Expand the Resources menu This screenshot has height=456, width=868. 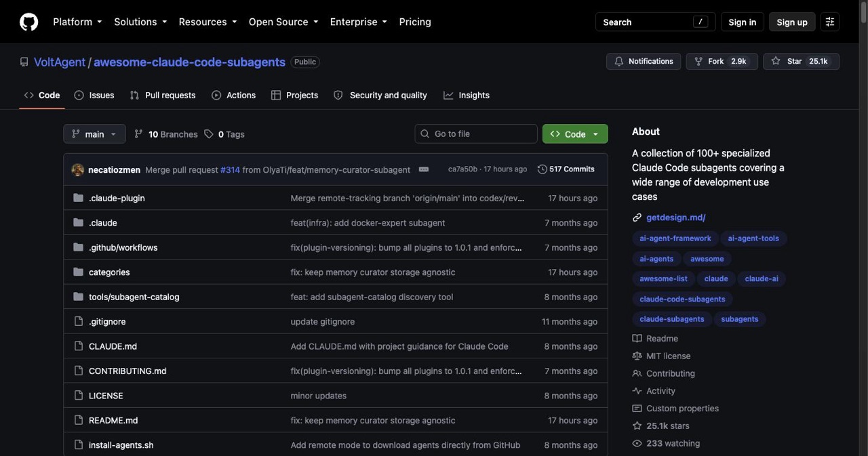[208, 22]
